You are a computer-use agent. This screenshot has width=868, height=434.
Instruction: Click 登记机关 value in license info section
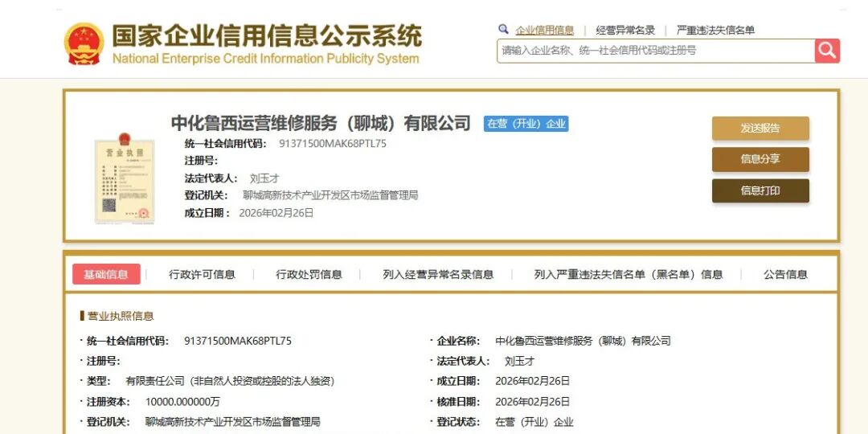point(233,423)
